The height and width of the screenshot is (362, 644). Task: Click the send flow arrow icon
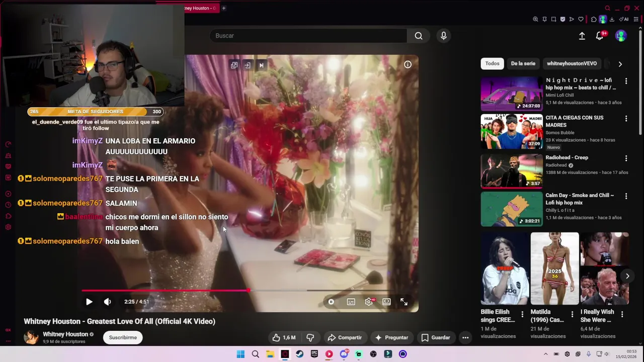[x=572, y=19]
